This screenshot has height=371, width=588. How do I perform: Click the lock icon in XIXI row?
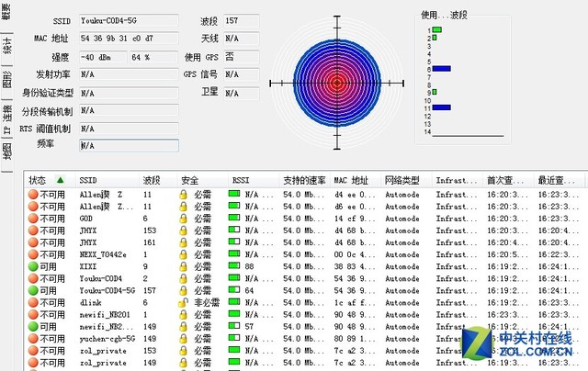point(184,266)
